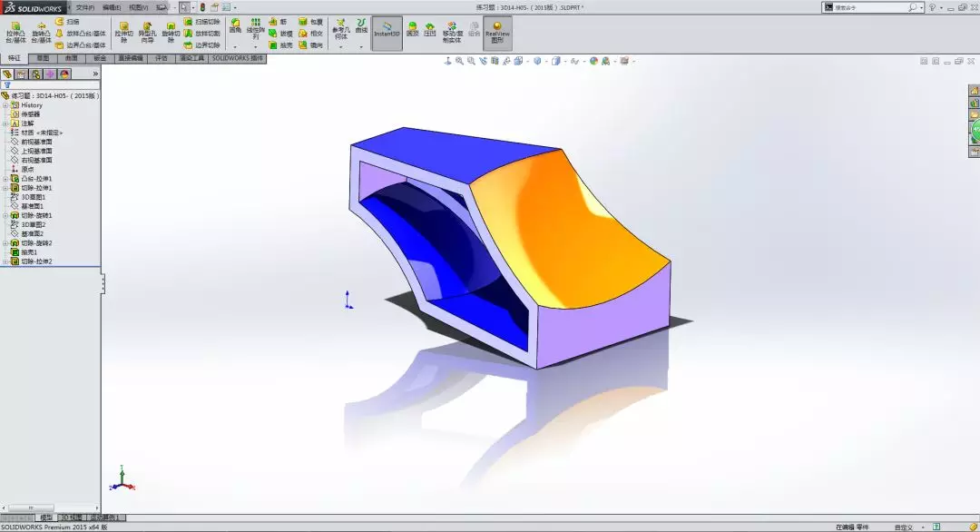
Task: Switch to the DisplayManager tab icon
Action: (x=64, y=74)
